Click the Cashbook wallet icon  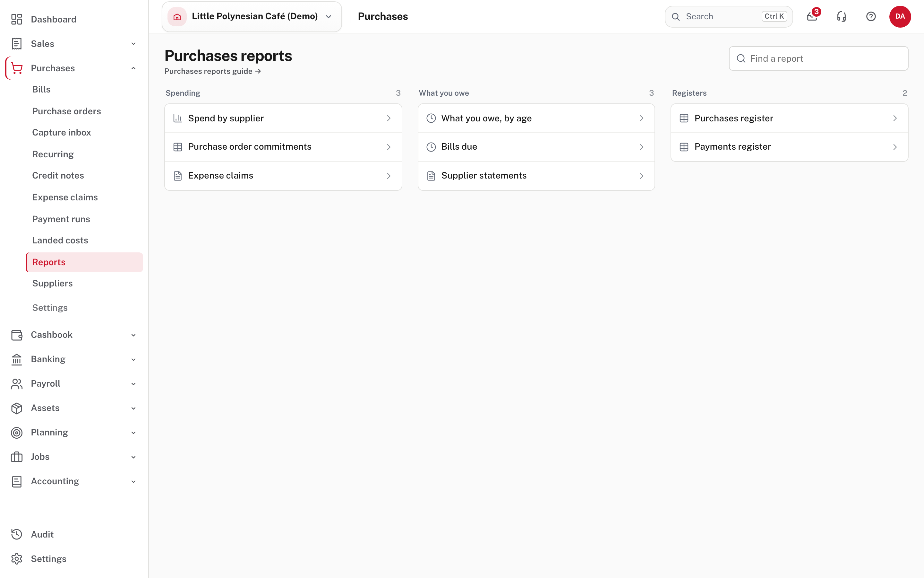pos(16,335)
